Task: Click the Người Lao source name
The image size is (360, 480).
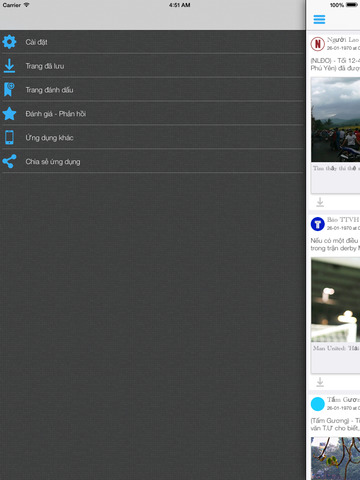Action: tap(343, 40)
